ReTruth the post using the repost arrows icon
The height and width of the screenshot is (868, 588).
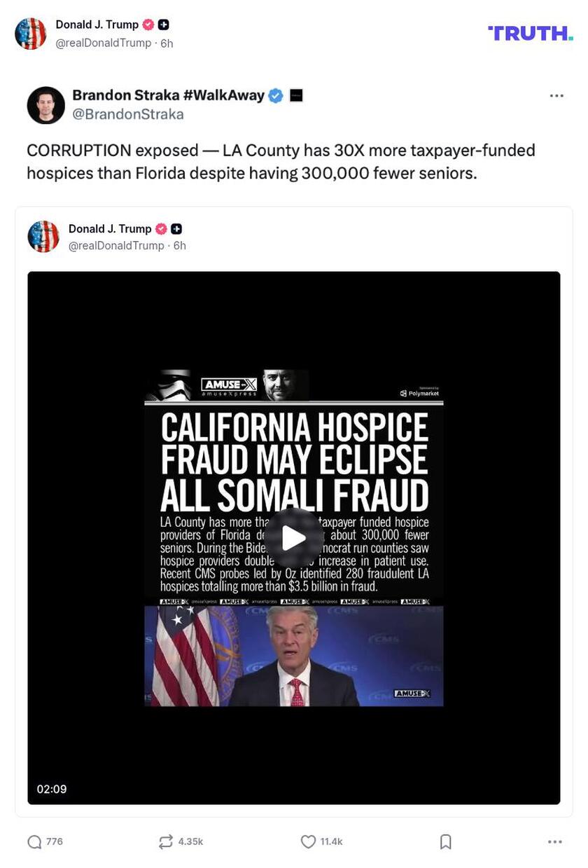pos(166,841)
